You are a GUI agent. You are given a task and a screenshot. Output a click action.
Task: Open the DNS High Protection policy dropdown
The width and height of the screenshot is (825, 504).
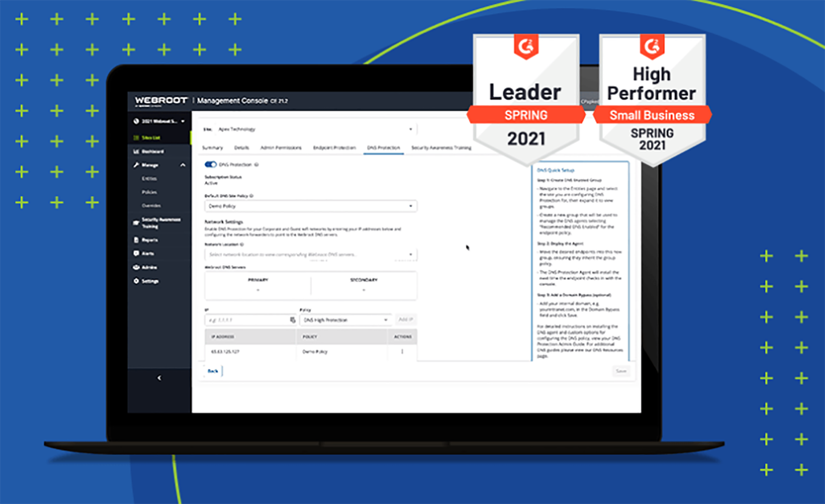coord(346,320)
